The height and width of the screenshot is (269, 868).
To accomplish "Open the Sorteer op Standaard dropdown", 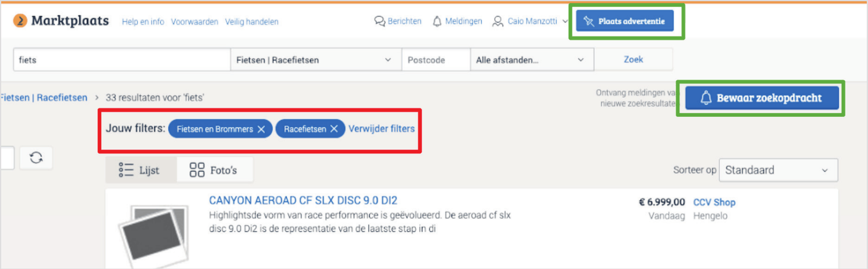I will pyautogui.click(x=778, y=170).
